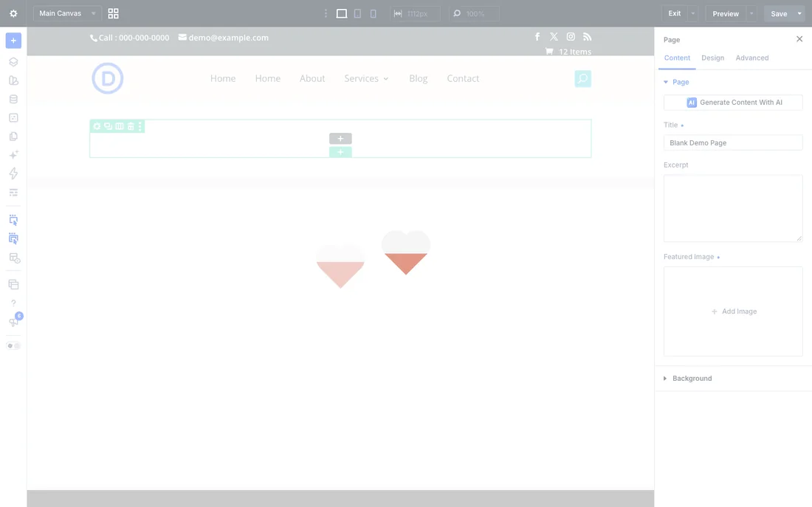Switch to tablet view

357,13
